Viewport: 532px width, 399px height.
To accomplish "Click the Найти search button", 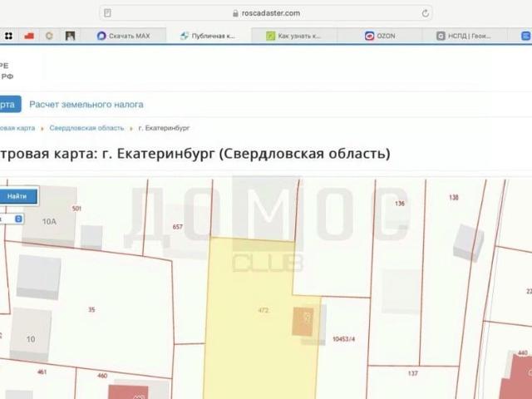I will (17, 196).
